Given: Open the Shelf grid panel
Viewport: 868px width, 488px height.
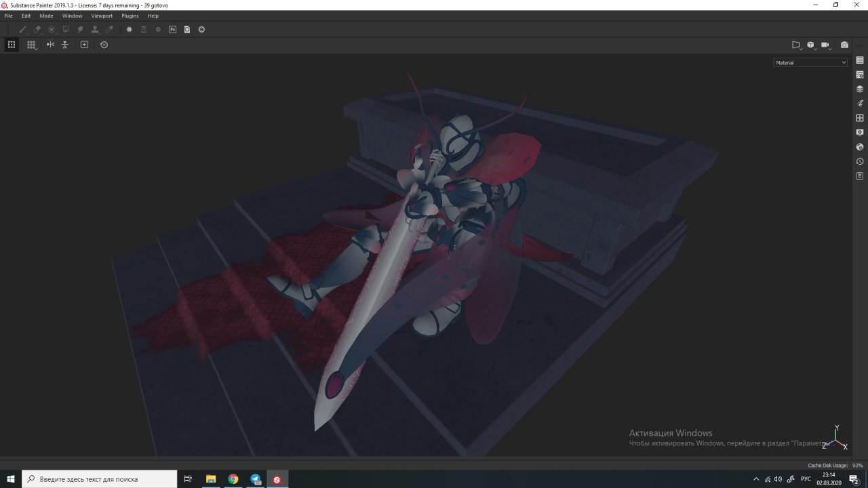Looking at the screenshot, I should click(x=860, y=118).
